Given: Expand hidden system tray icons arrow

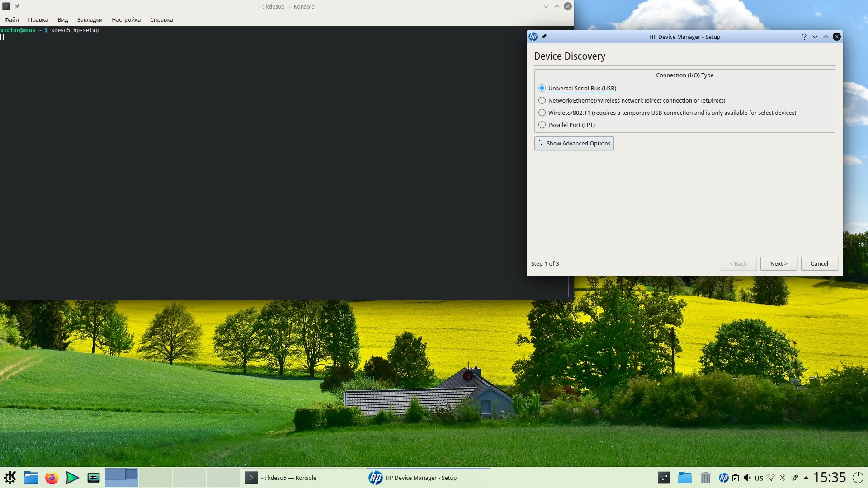Looking at the screenshot, I should coord(806,478).
